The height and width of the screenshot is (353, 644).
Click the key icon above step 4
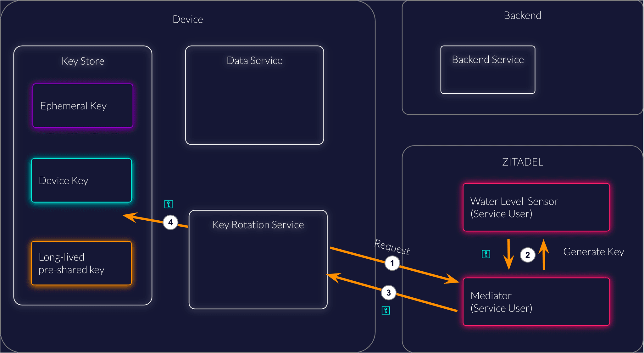[169, 204]
